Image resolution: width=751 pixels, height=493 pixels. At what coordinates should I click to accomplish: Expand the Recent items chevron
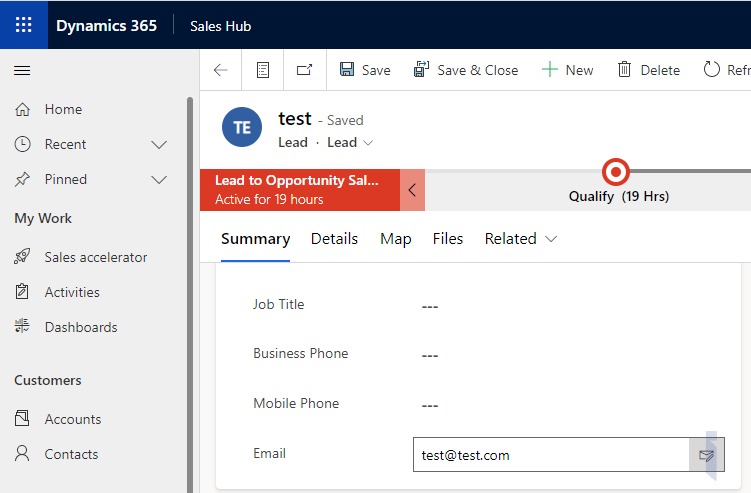pos(159,145)
